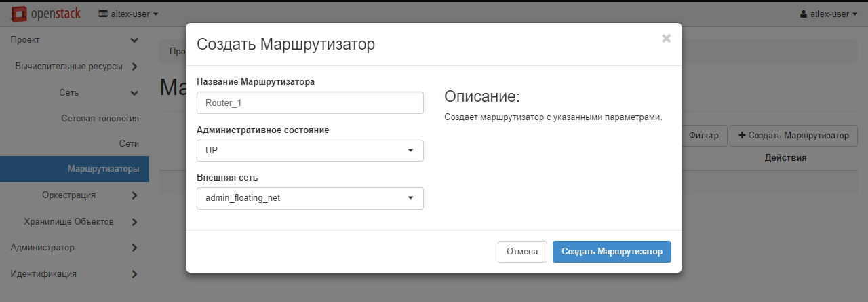Image resolution: width=868 pixels, height=302 pixels.
Task: Confirm with blue Создать Маршрутизатор button
Action: coord(611,252)
